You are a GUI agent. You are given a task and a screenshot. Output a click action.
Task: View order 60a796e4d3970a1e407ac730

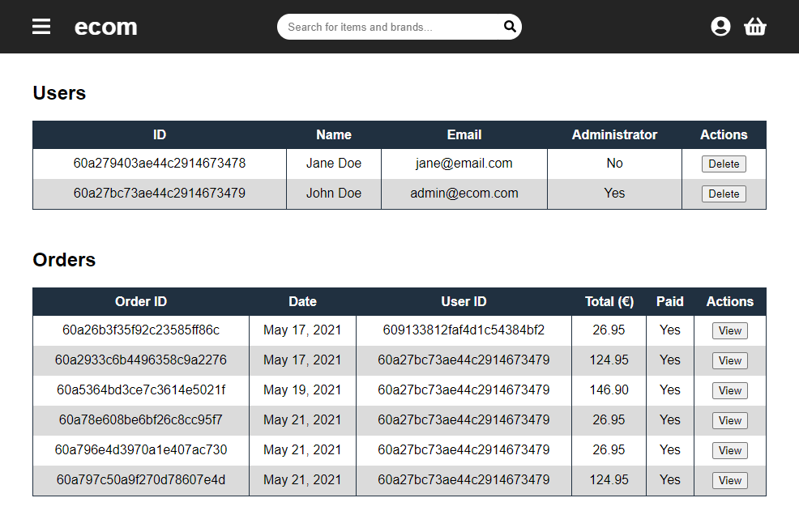pos(729,451)
